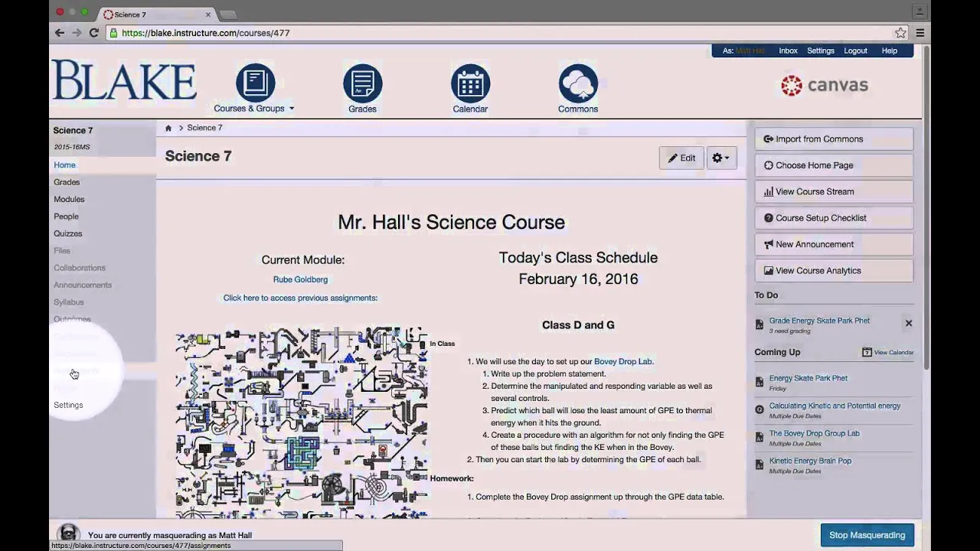
Task: Click quiz icon beside Calculating Kinetic energy
Action: (x=759, y=409)
